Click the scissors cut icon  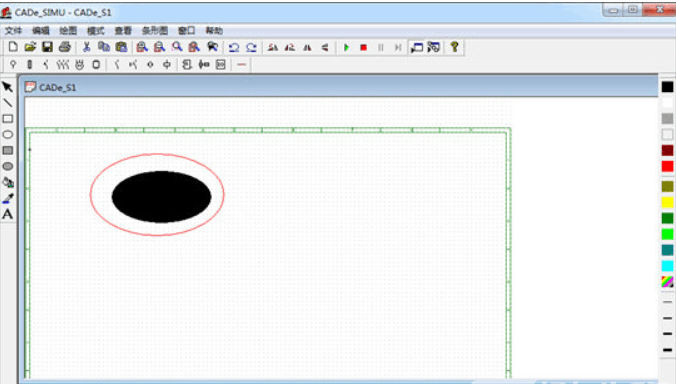[x=87, y=47]
